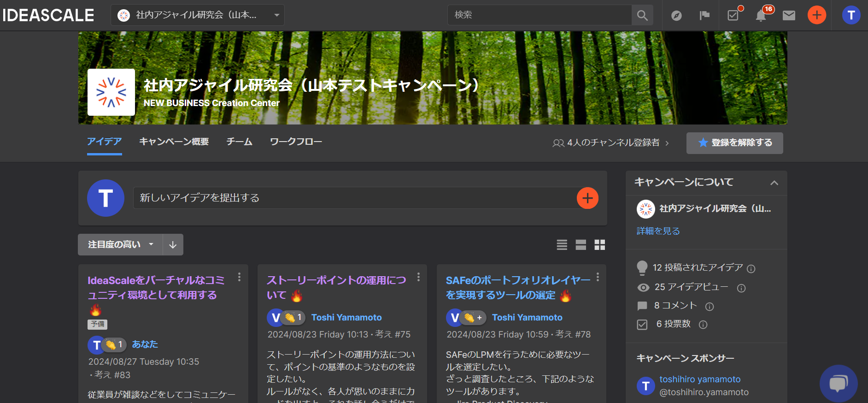
Task: Toggle sort direction arrow
Action: click(x=173, y=245)
